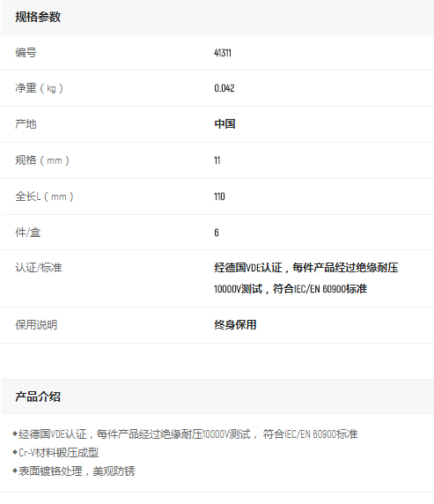Viewport: 434px width, 504px height.
Task: Select the 规格 (mm) label
Action: tap(42, 160)
